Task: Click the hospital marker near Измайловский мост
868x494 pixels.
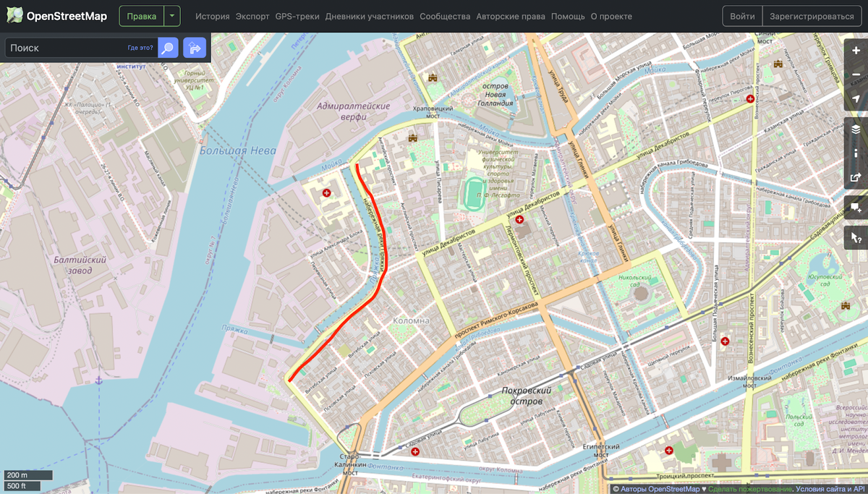Action: (725, 341)
